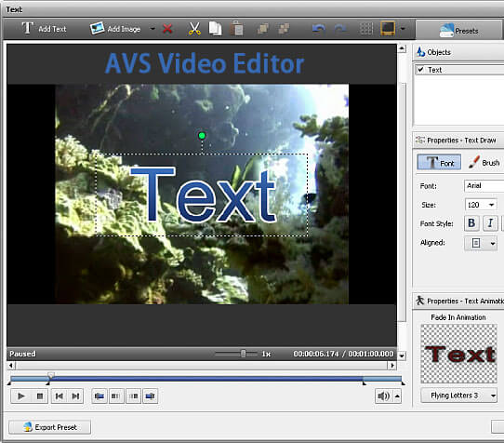504x443 pixels.
Task: Switch to the Font tab
Action: pyautogui.click(x=439, y=162)
